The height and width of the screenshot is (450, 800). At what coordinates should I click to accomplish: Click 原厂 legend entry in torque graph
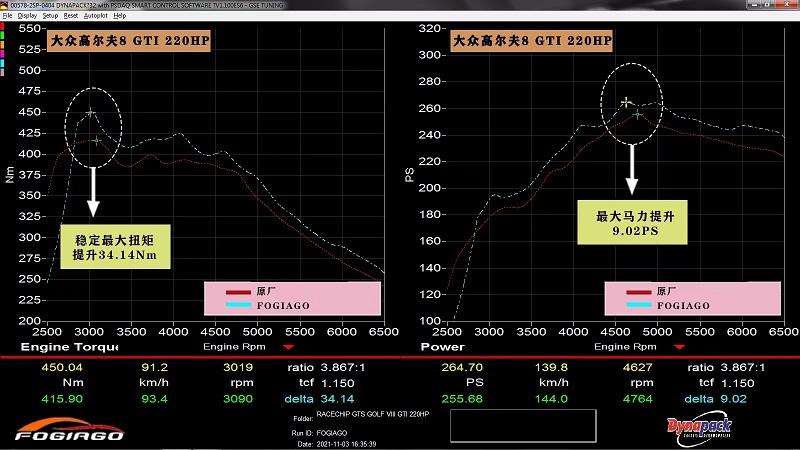pyautogui.click(x=251, y=292)
